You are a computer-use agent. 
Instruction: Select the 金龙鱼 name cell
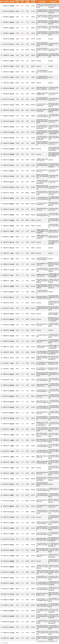12,55
